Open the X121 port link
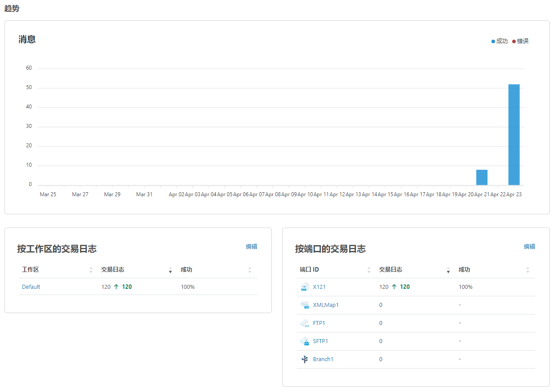This screenshot has width=555, height=392. click(319, 287)
